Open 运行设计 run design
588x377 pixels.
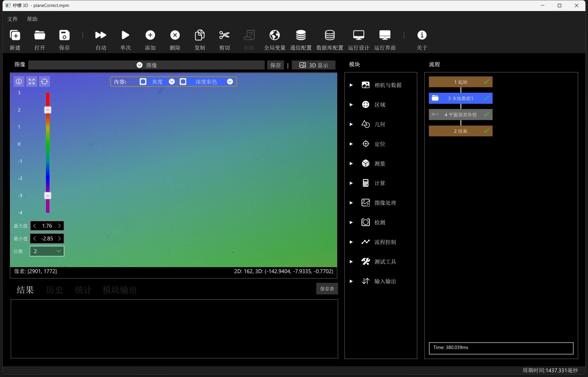pos(358,35)
